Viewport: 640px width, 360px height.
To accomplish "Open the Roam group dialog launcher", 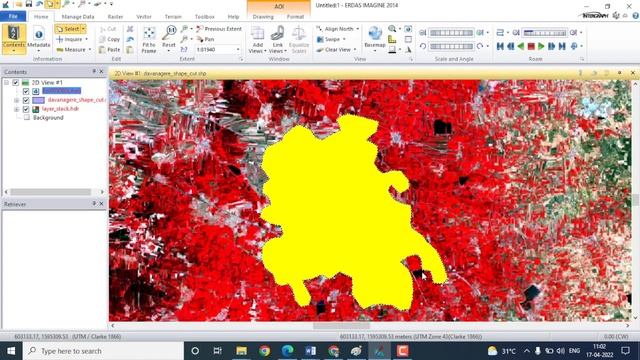I will click(x=582, y=60).
